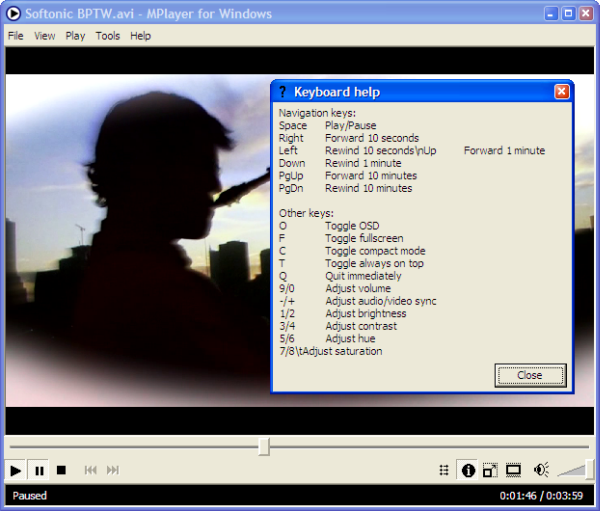Toggle compact mode icon

[490, 470]
